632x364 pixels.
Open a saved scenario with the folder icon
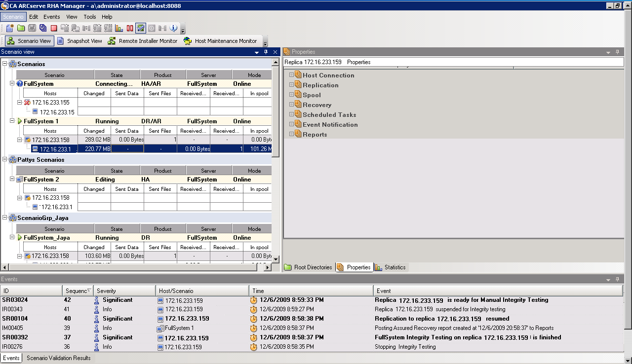(20, 28)
